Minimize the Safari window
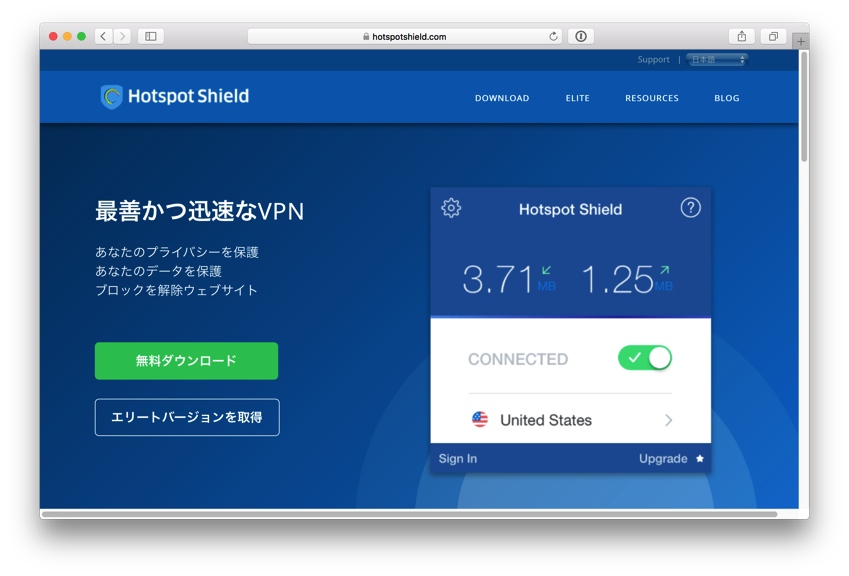Image resolution: width=849 pixels, height=576 pixels. coord(67,36)
